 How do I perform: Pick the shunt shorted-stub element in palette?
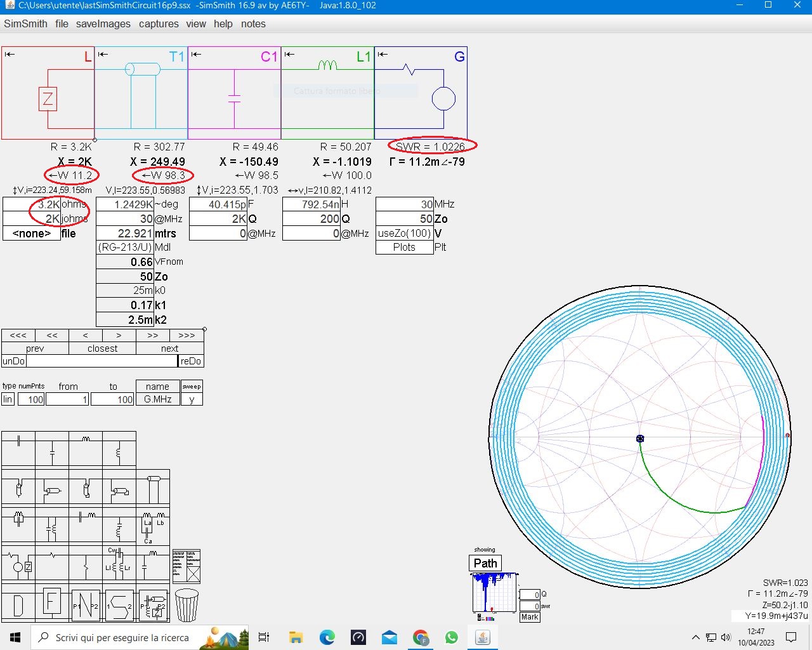pos(119,487)
